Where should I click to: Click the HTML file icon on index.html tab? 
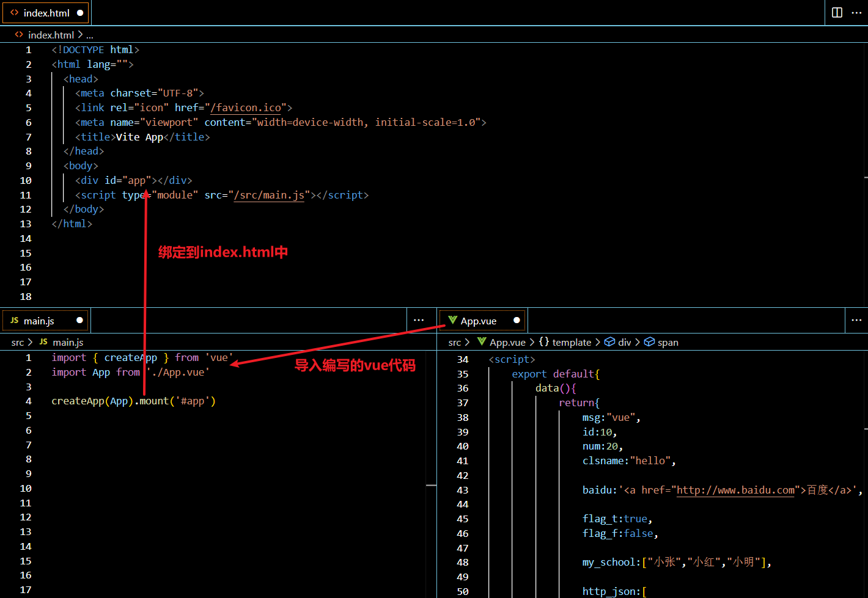coord(14,13)
